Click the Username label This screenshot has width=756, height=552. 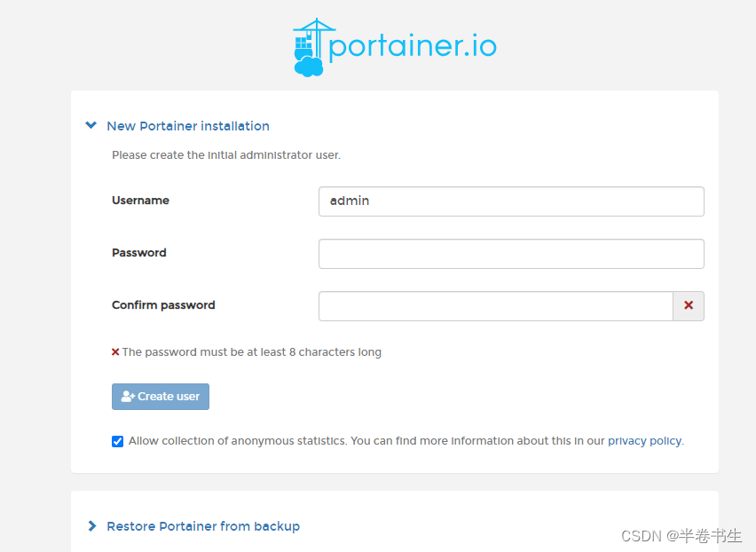pyautogui.click(x=140, y=200)
